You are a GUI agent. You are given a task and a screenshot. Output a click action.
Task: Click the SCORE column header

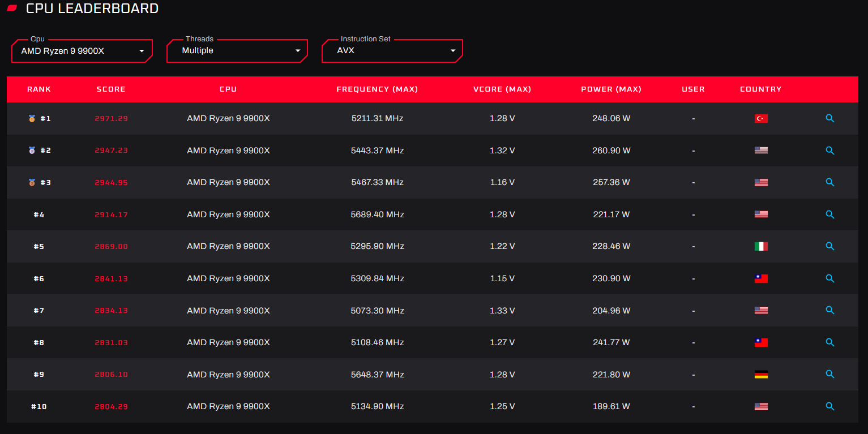pyautogui.click(x=111, y=89)
